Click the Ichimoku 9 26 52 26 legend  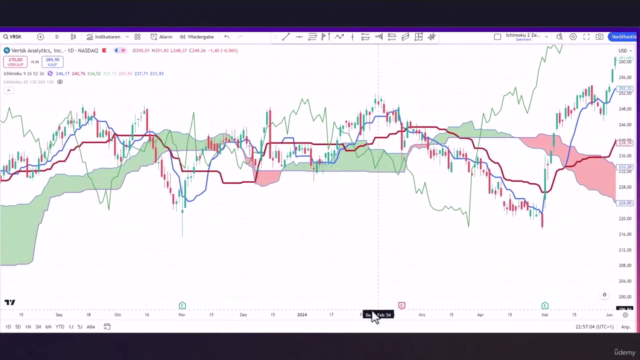pos(24,73)
